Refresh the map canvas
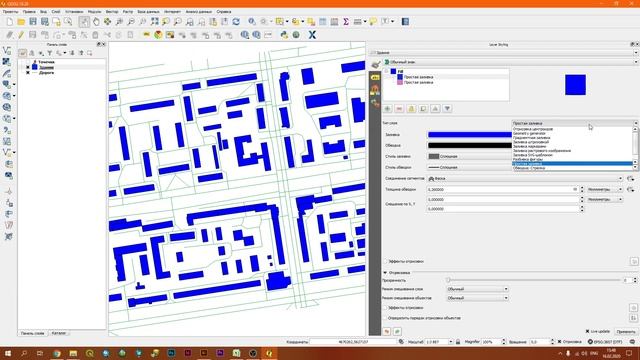This screenshot has height=360, width=640. pos(236,22)
